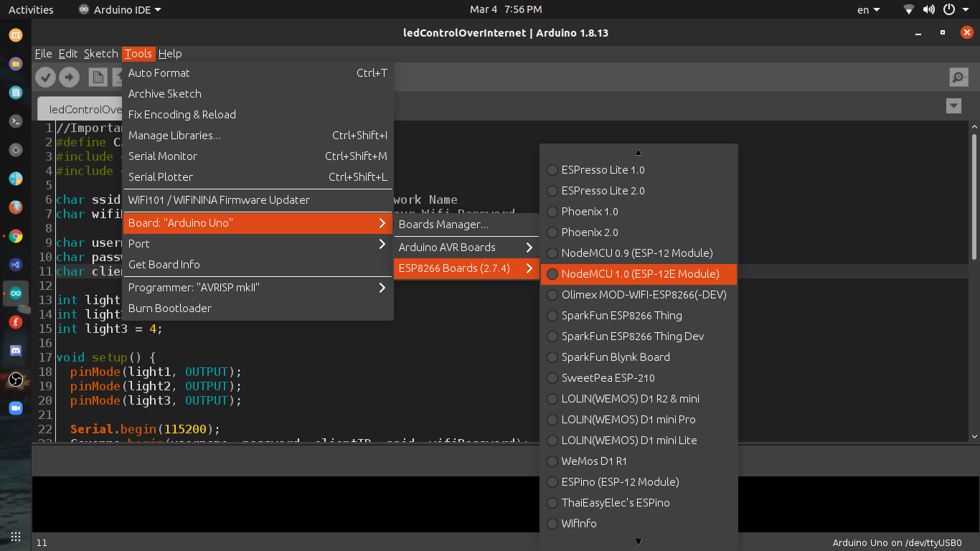Viewport: 980px width, 551px height.
Task: Expand Arduino AVR Boards submenu
Action: 467,248
